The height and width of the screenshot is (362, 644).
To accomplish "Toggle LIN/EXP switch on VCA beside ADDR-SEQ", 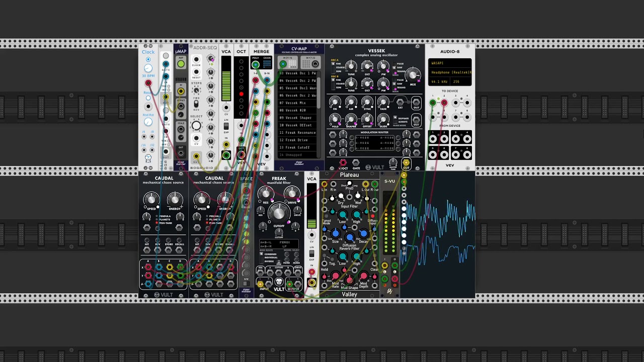I will tap(226, 125).
